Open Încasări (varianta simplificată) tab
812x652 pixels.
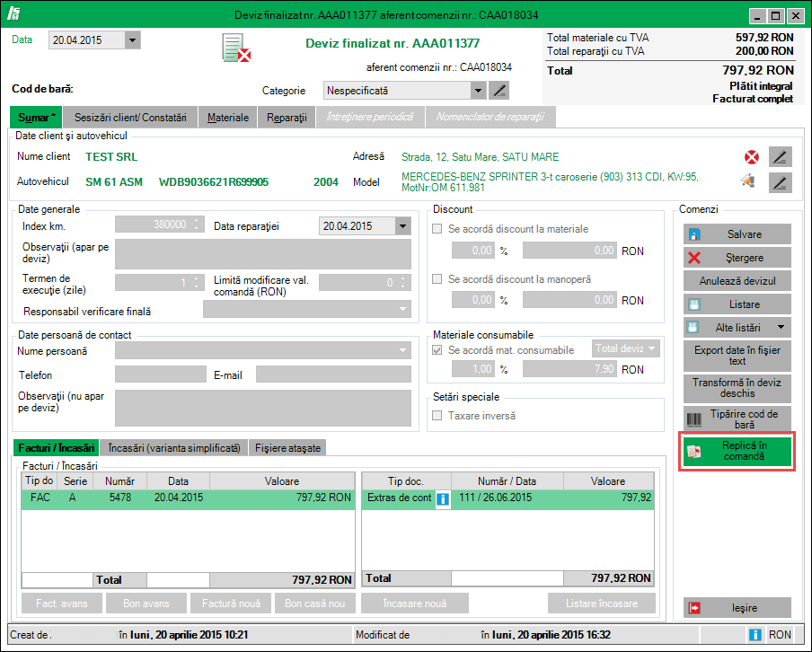(x=174, y=448)
